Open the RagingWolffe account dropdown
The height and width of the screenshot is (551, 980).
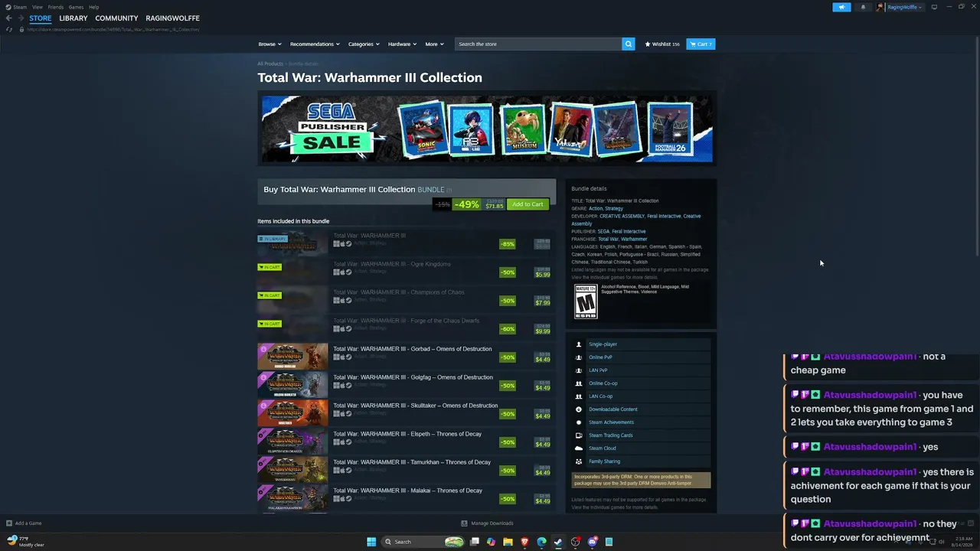[x=905, y=7]
